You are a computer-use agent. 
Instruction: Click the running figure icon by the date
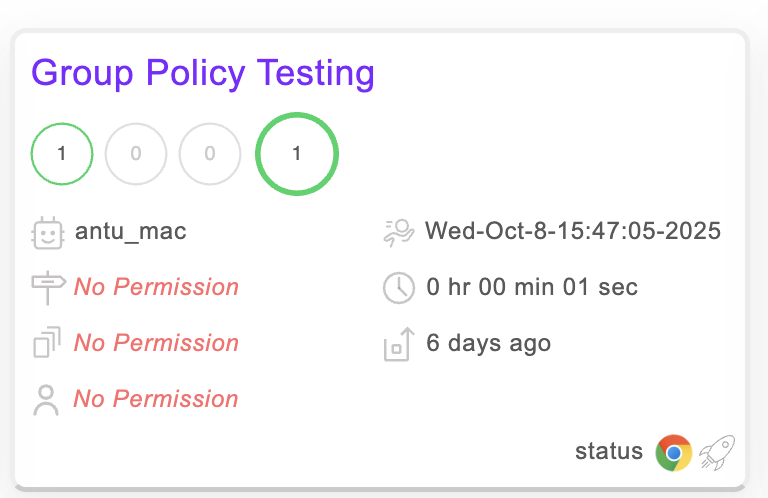point(398,232)
